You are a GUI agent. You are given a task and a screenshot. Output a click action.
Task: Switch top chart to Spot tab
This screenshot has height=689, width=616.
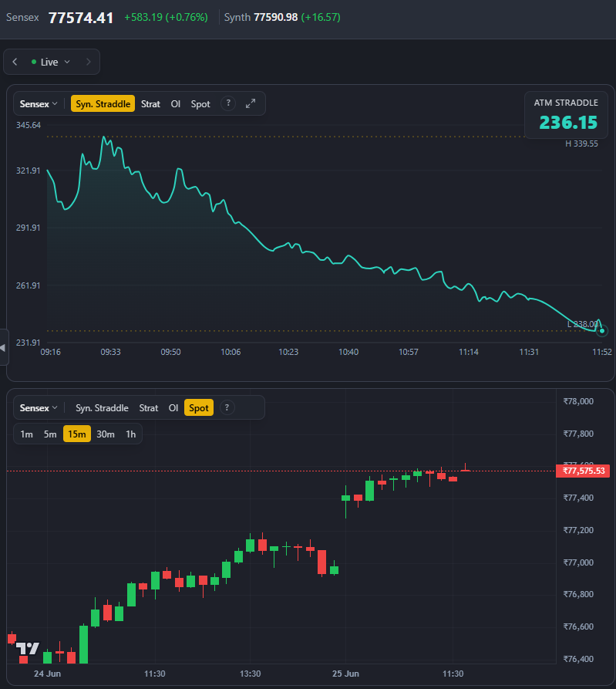coord(200,104)
